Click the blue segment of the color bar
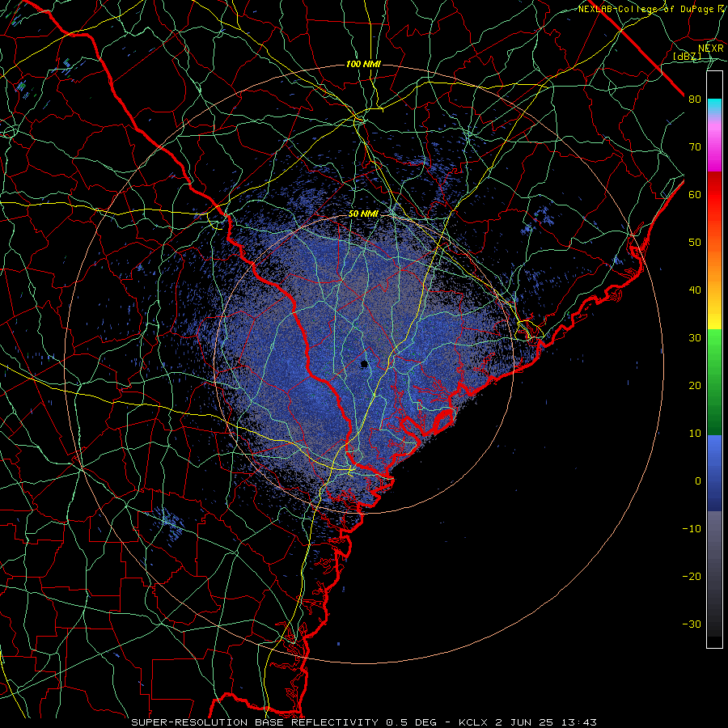728x728 pixels. pos(714,473)
